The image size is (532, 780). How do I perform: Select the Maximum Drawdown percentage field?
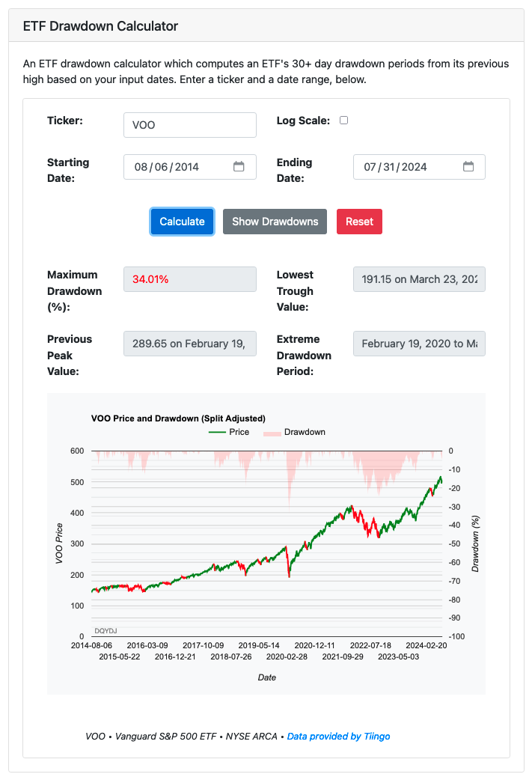click(189, 278)
